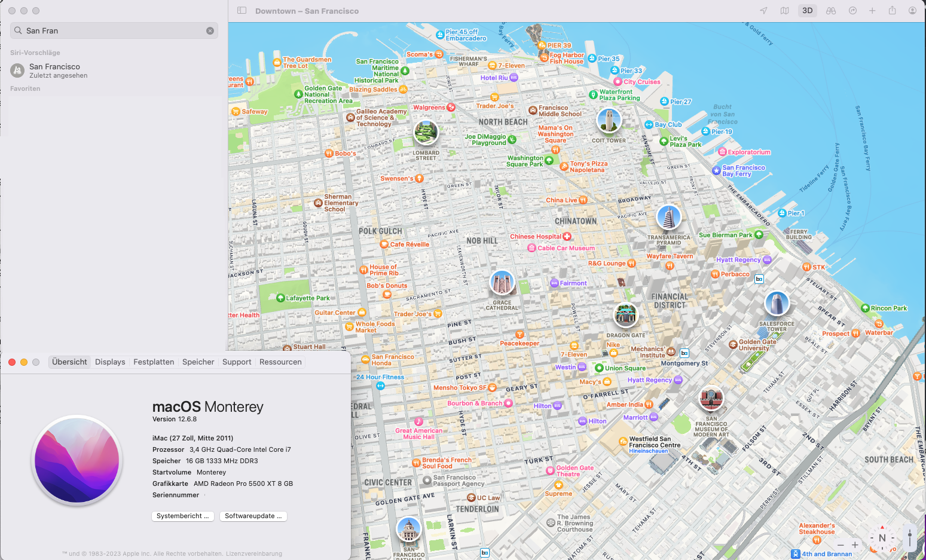Click the Macy's store pin
The image size is (926, 560).
tap(607, 381)
